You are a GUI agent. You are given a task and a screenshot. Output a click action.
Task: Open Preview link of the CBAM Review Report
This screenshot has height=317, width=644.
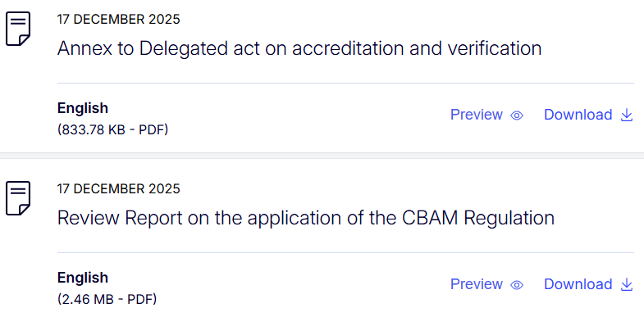tap(477, 284)
